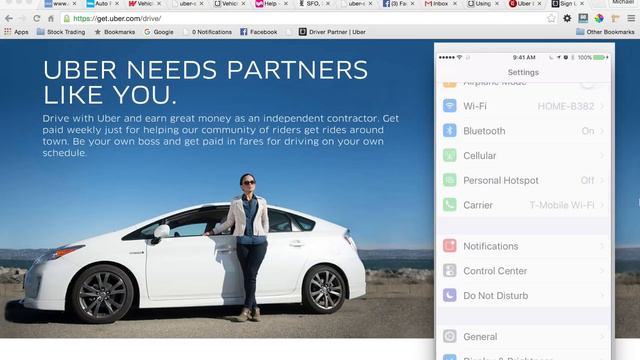Expand the Notifications row chevron
The width and height of the screenshot is (640, 360).
(x=602, y=246)
